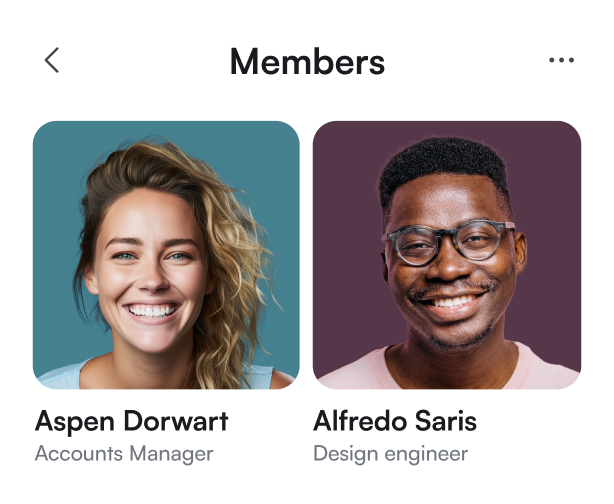Tap Aspen's smile in the left portrait
This screenshot has height=504, width=614.
[152, 311]
